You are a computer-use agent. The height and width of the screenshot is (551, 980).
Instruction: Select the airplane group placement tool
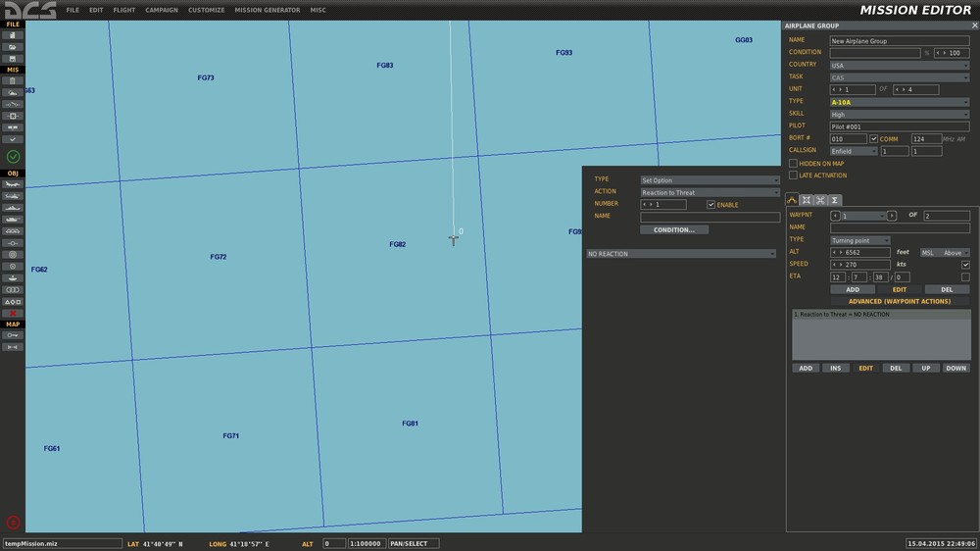point(13,184)
